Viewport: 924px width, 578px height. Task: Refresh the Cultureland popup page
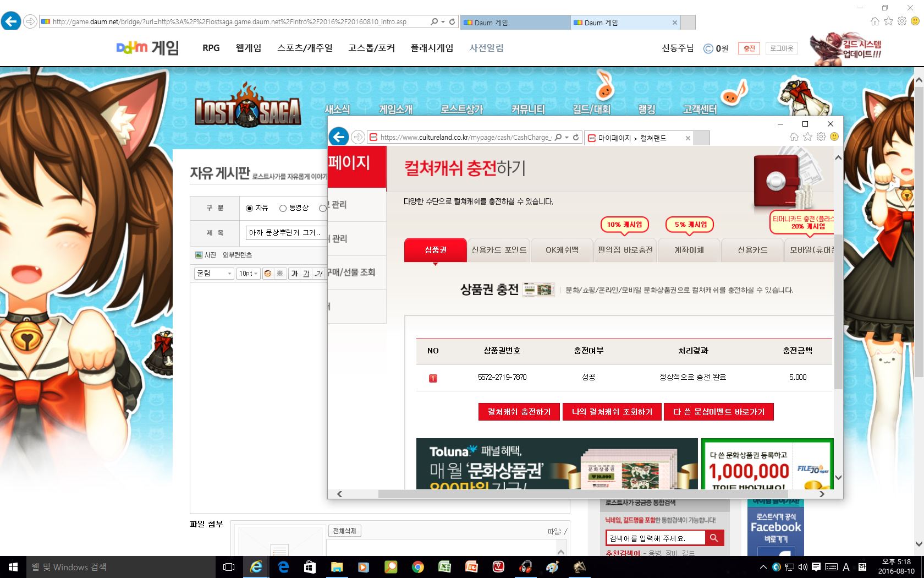[x=576, y=137]
